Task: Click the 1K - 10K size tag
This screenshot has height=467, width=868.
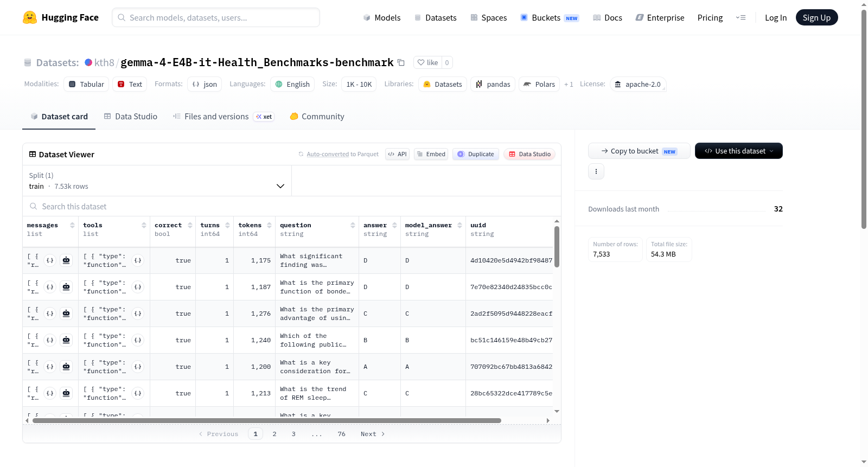Action: (x=359, y=84)
